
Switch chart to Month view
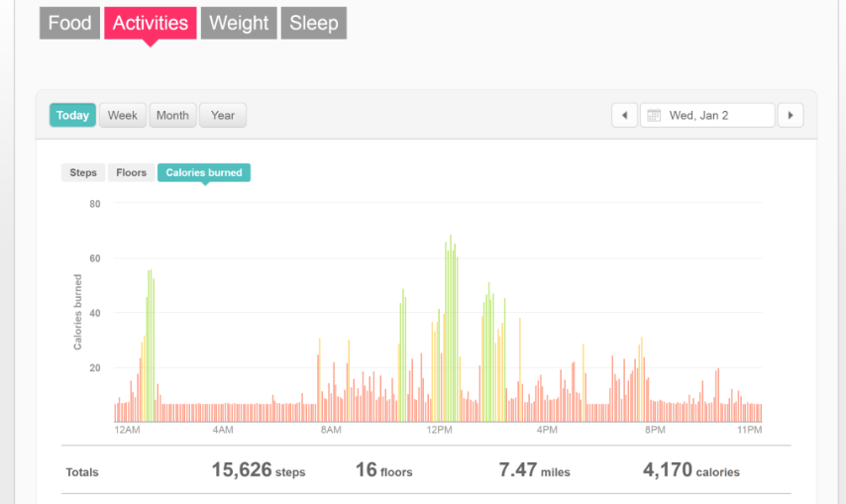(172, 116)
